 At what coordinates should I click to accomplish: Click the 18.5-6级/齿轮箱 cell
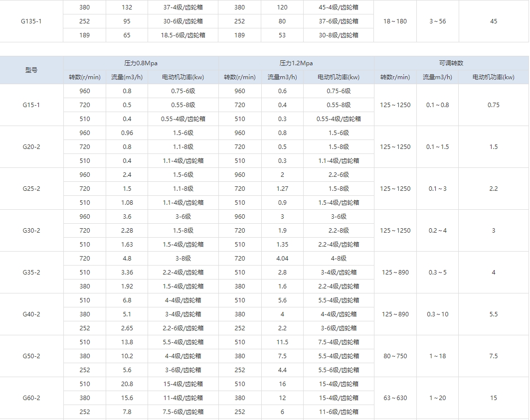(x=183, y=35)
